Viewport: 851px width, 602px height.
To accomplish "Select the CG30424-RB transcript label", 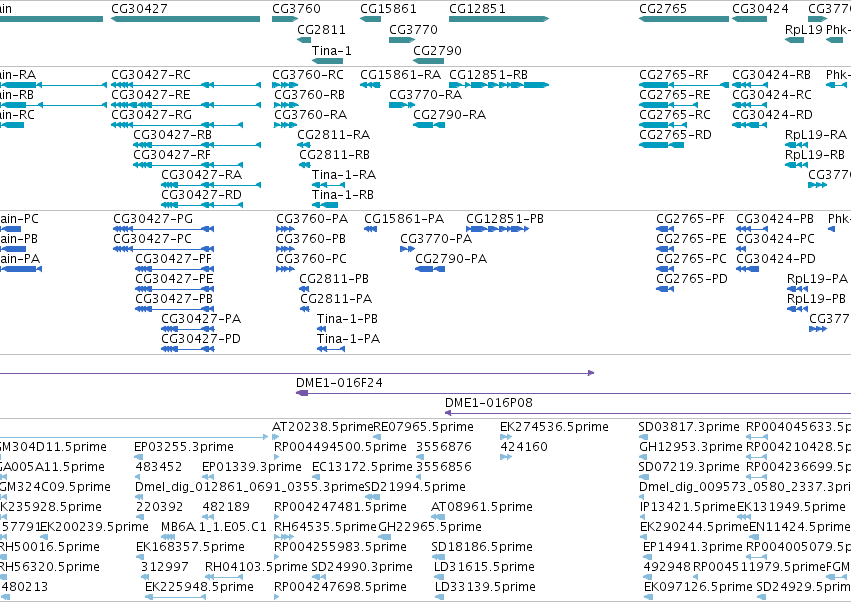I will tap(771, 74).
